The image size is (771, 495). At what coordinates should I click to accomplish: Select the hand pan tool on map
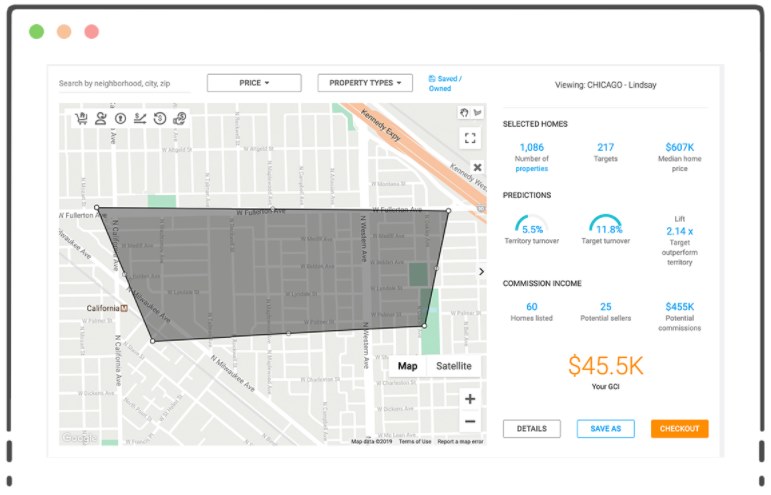pos(464,113)
